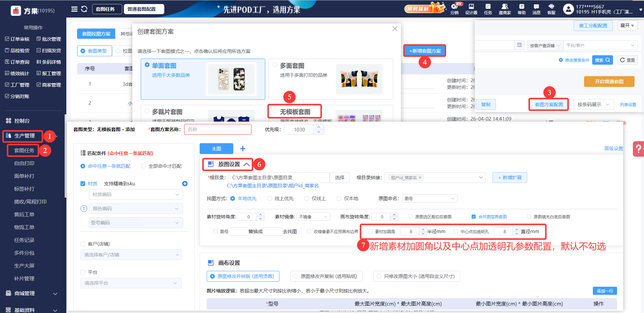Switch to 套图任务 top tab
The width and height of the screenshot is (644, 313).
coord(107,9)
